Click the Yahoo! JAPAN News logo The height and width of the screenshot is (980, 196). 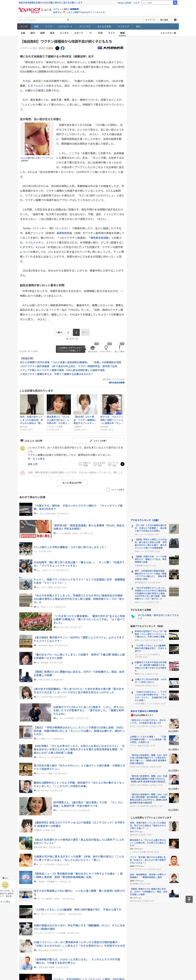(x=34, y=10)
